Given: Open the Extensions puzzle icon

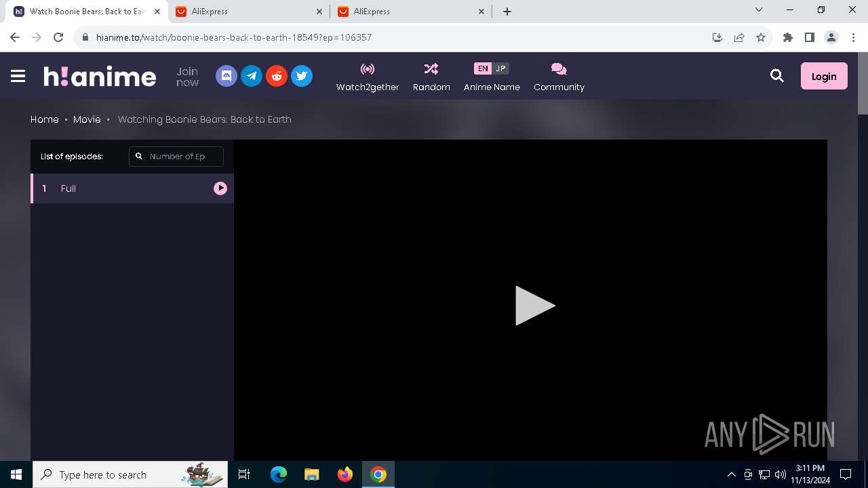Looking at the screenshot, I should point(788,37).
